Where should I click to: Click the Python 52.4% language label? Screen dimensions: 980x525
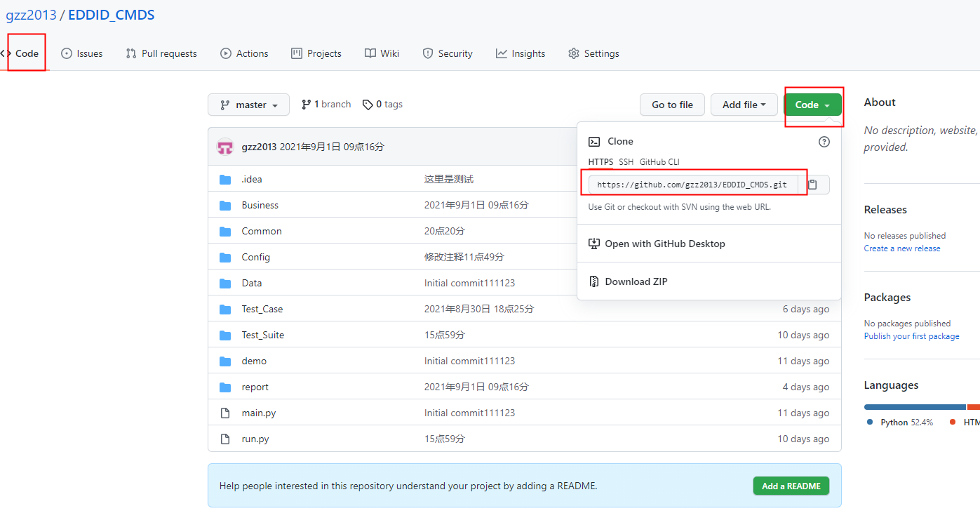900,423
